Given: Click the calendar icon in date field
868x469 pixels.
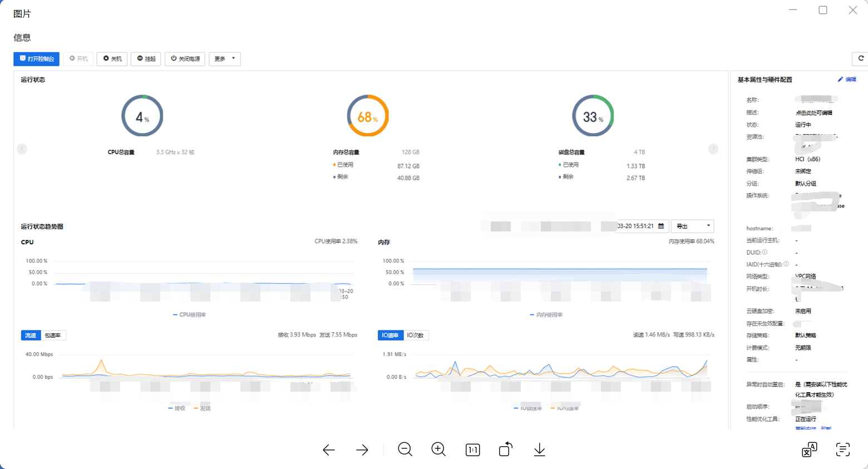Looking at the screenshot, I should point(661,226).
